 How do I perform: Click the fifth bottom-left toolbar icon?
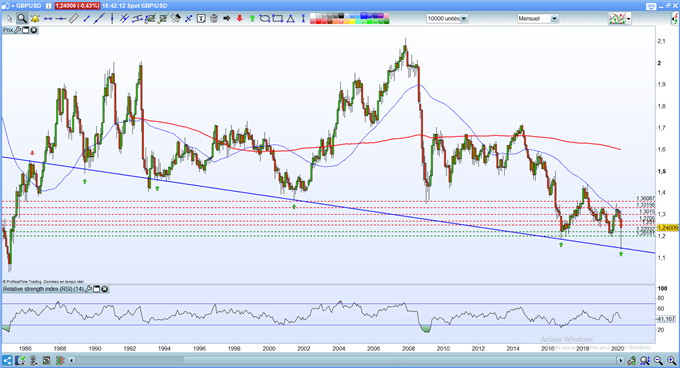(x=59, y=360)
